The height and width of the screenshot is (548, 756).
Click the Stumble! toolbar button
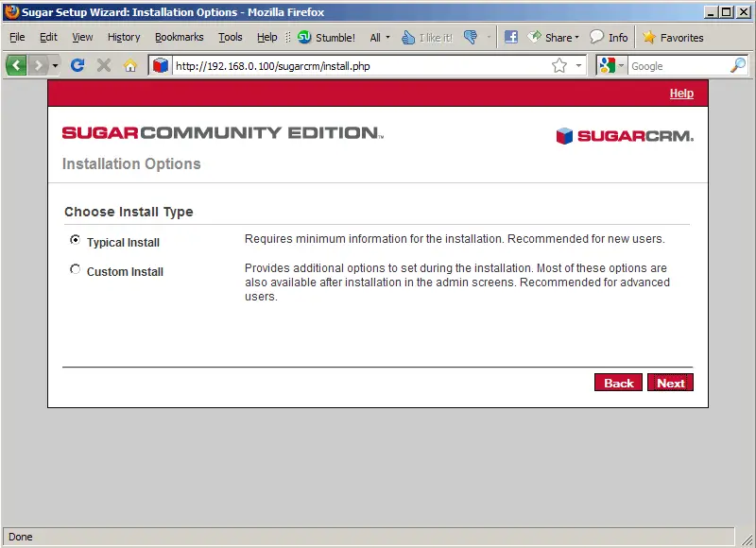coord(326,37)
